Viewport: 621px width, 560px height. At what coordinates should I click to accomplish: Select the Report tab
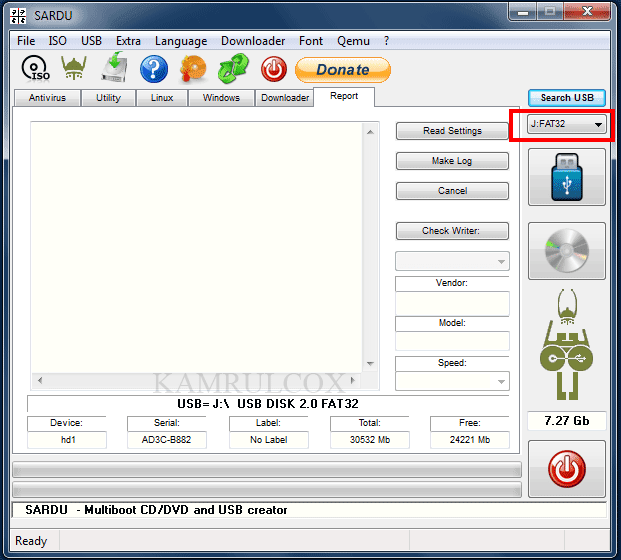344,96
